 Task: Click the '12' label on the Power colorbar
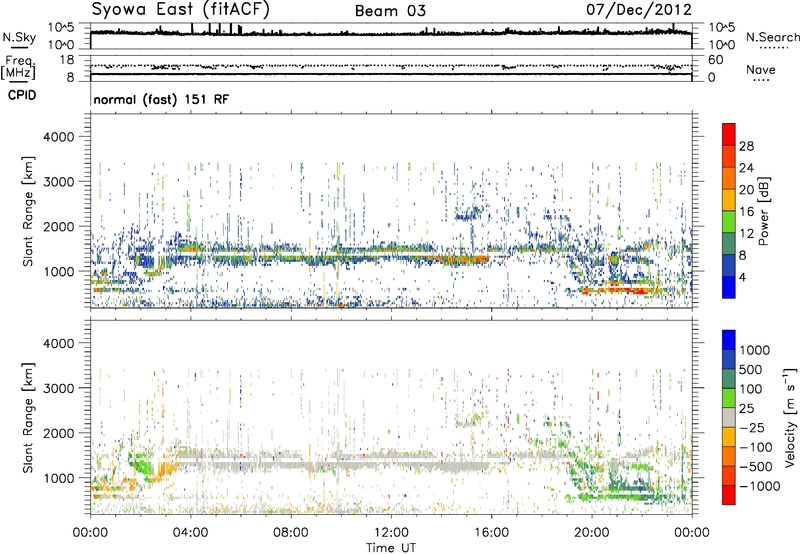tap(746, 234)
